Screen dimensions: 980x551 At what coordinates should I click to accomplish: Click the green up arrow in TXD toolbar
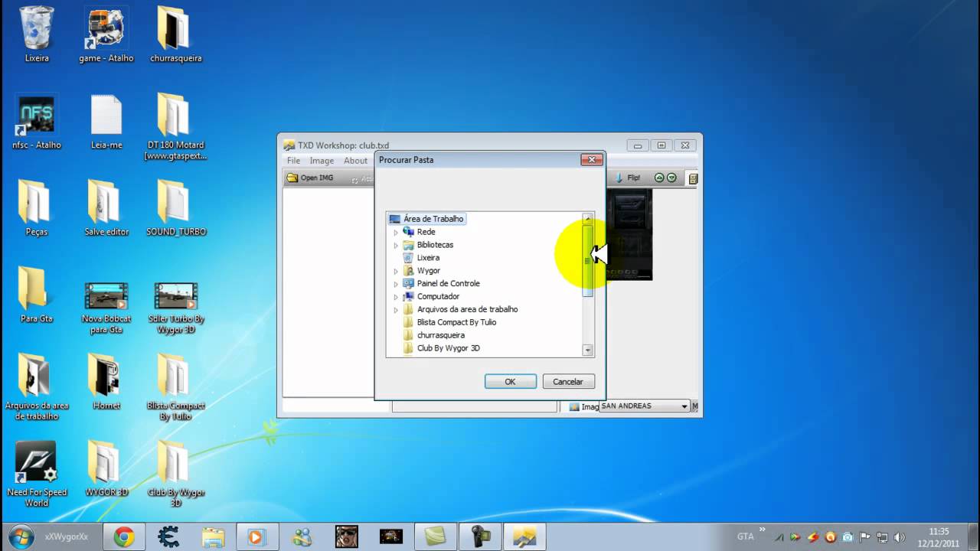coord(658,178)
